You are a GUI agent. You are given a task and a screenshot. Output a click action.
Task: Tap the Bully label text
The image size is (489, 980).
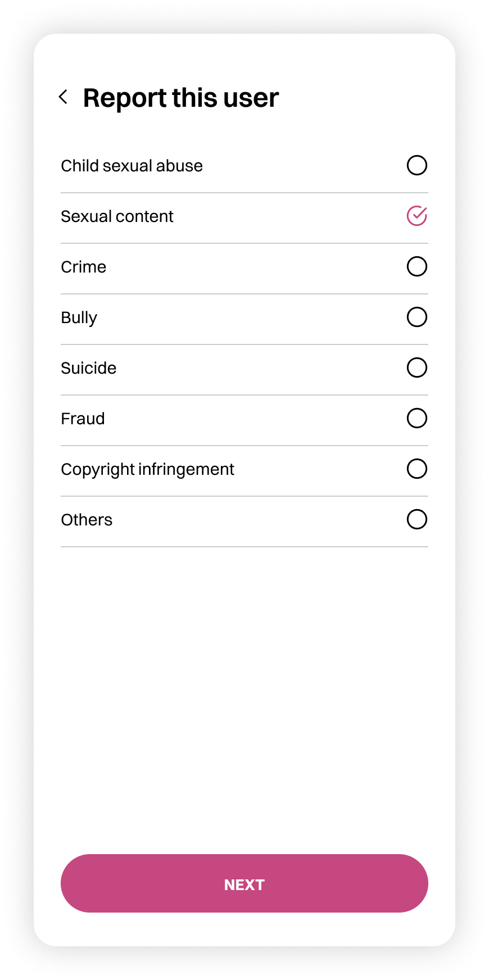coord(79,317)
